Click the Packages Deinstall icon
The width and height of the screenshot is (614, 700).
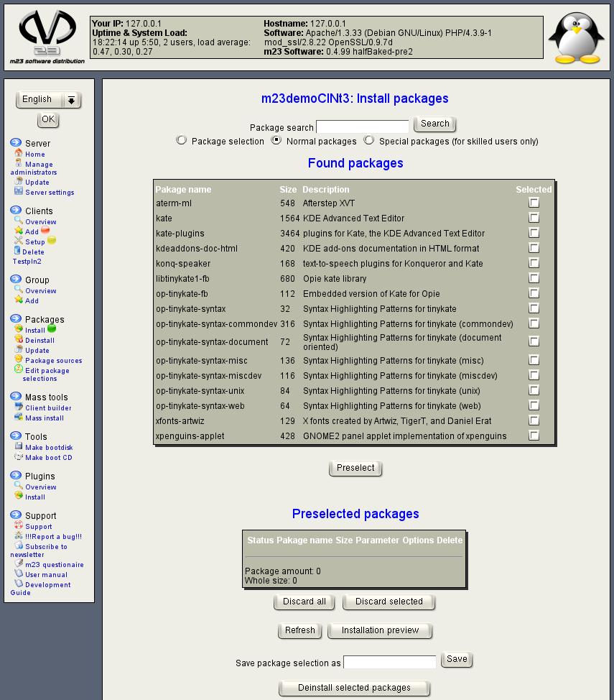pyautogui.click(x=19, y=339)
